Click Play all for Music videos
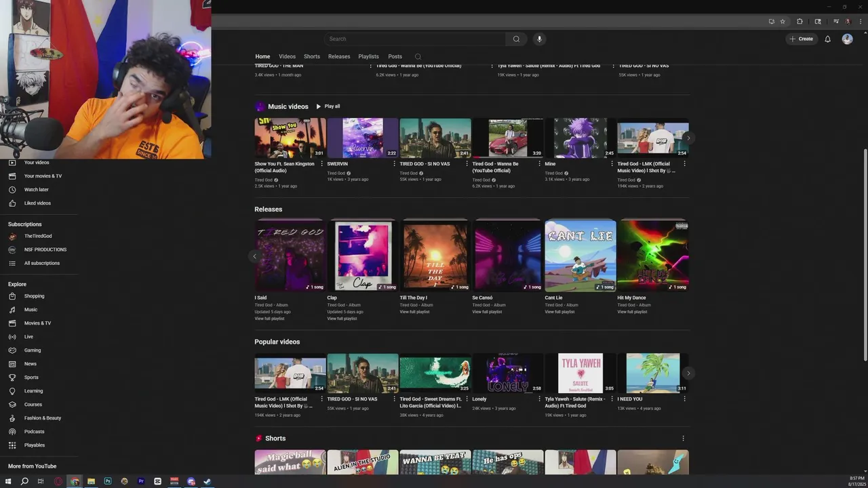The height and width of the screenshot is (488, 868). 328,106
